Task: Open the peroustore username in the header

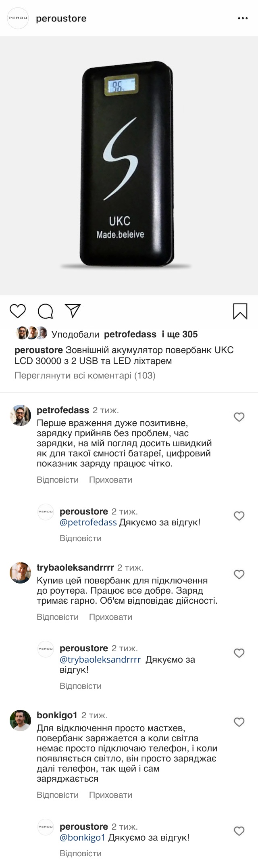Action: [61, 19]
